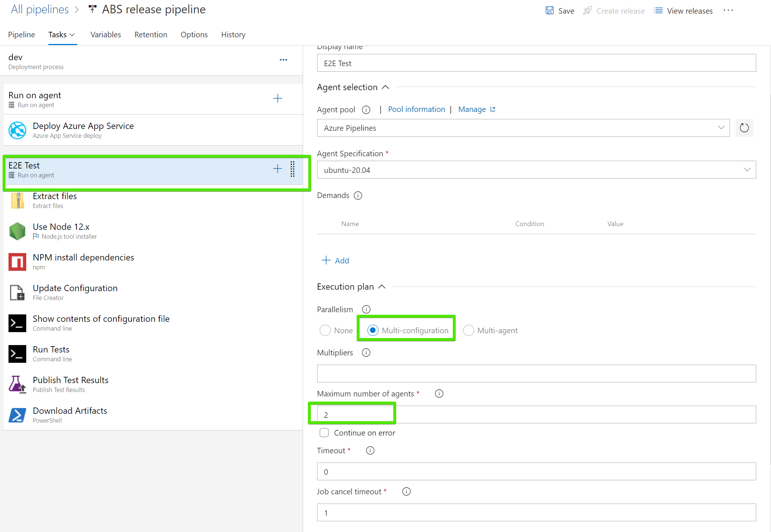Screen dimensions: 771x532
Task: Open dev stage more options ellipsis
Action: (x=283, y=60)
